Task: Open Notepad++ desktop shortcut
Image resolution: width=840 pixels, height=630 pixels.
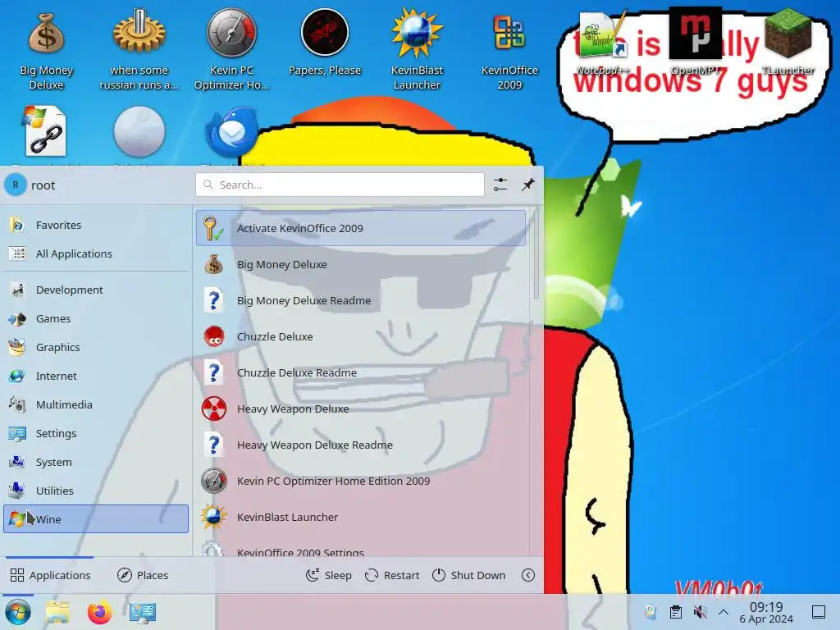Action: click(x=602, y=43)
